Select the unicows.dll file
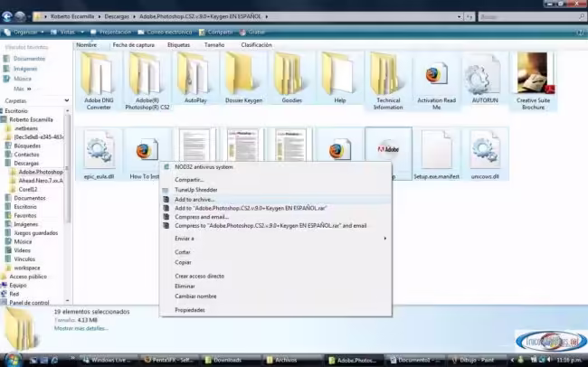The image size is (588, 367). (485, 154)
